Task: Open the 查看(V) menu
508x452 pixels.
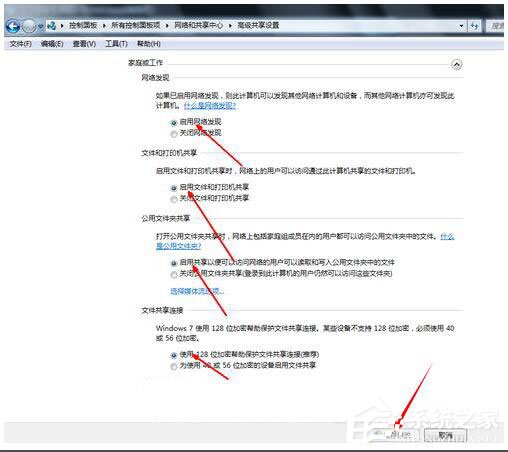Action: pos(84,44)
